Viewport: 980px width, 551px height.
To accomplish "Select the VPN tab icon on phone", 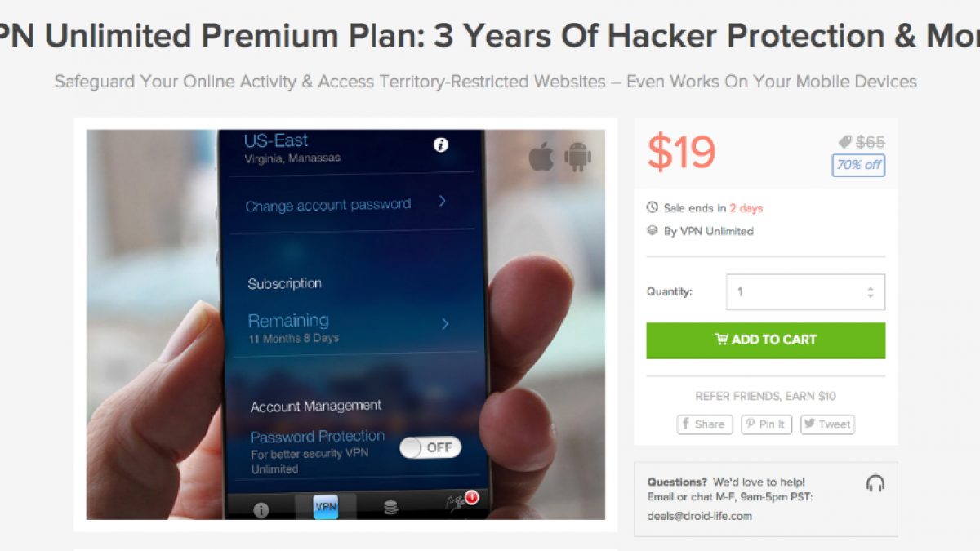I will click(325, 507).
